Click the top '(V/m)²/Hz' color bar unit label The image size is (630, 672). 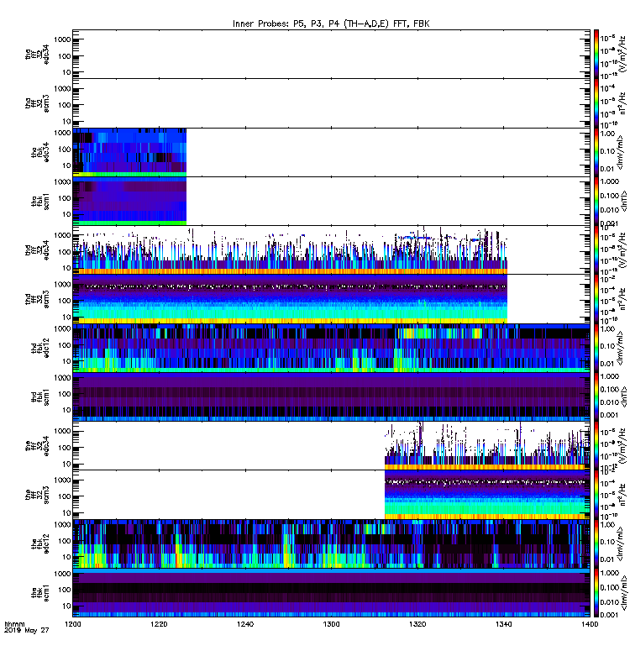pyautogui.click(x=622, y=54)
